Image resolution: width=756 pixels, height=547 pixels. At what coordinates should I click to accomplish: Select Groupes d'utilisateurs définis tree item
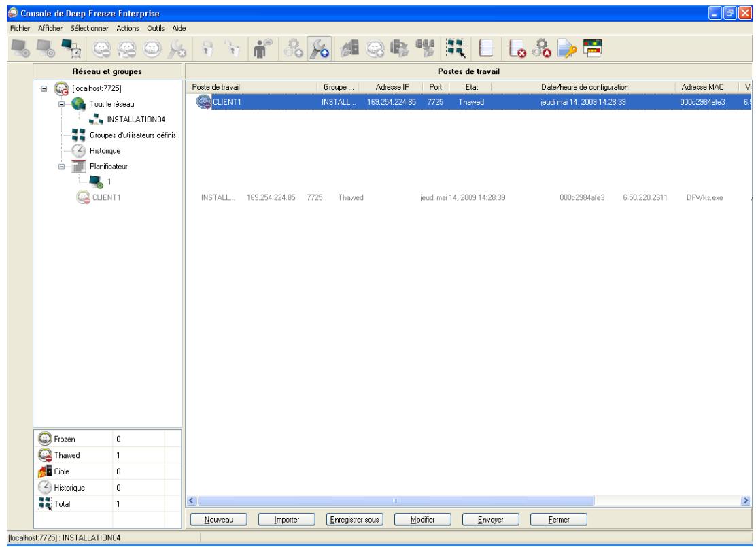coord(133,135)
